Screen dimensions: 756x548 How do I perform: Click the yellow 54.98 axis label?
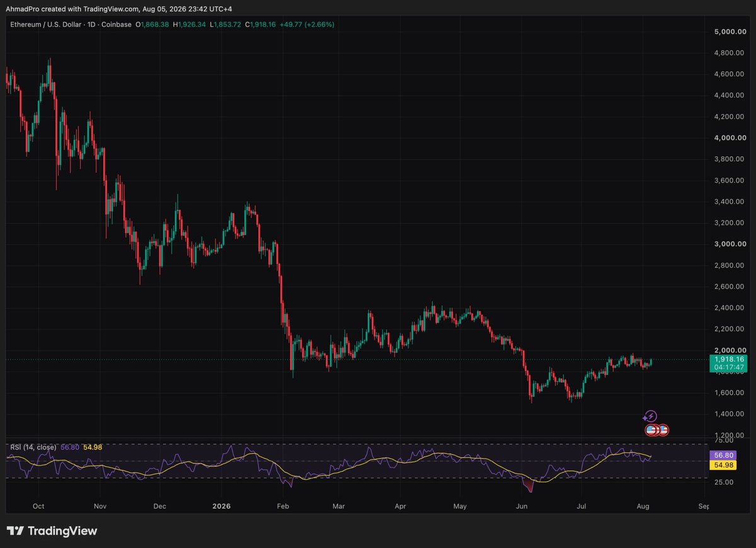pos(722,465)
